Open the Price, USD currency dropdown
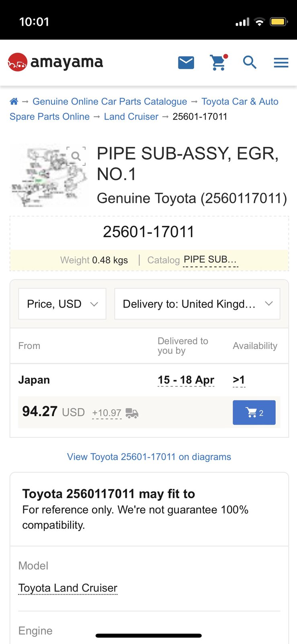Image resolution: width=297 pixels, height=644 pixels. [62, 304]
